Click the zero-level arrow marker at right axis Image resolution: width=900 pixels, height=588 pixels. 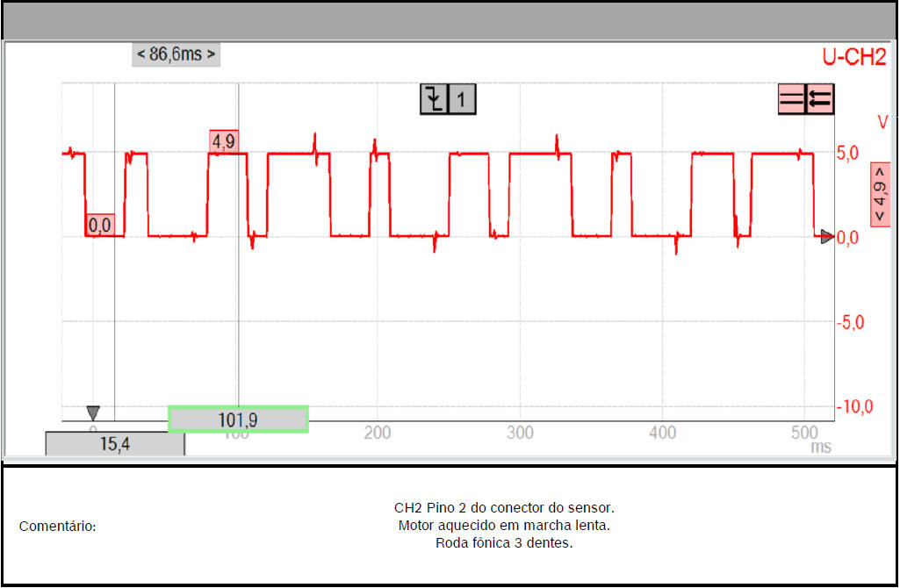[826, 236]
